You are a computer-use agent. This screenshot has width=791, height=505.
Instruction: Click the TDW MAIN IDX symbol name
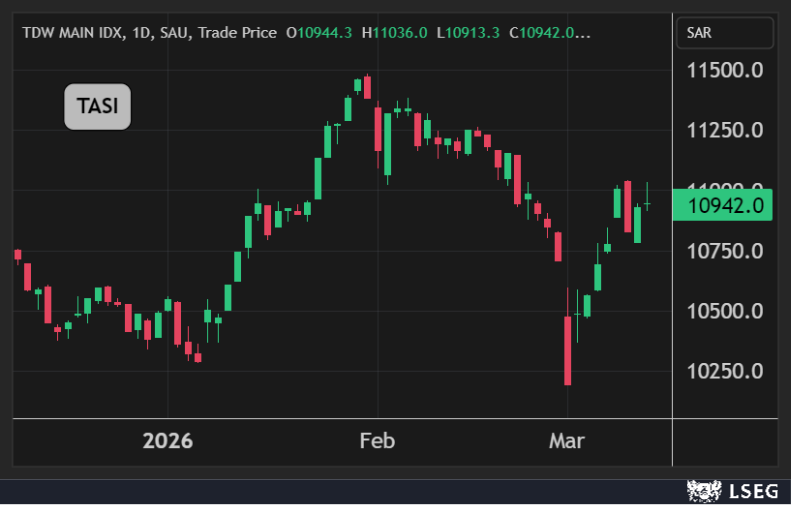[73, 32]
